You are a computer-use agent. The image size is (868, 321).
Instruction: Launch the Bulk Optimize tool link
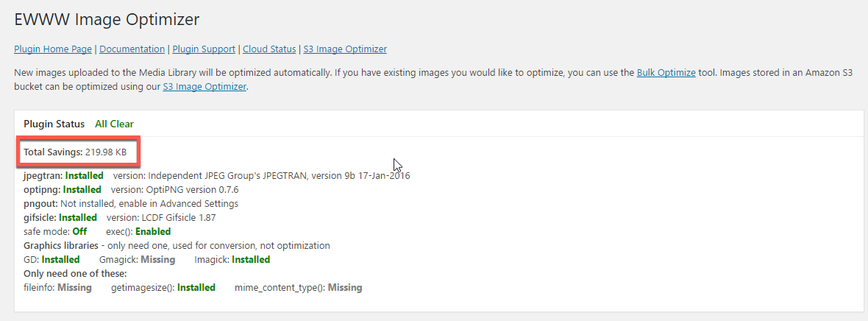point(666,73)
